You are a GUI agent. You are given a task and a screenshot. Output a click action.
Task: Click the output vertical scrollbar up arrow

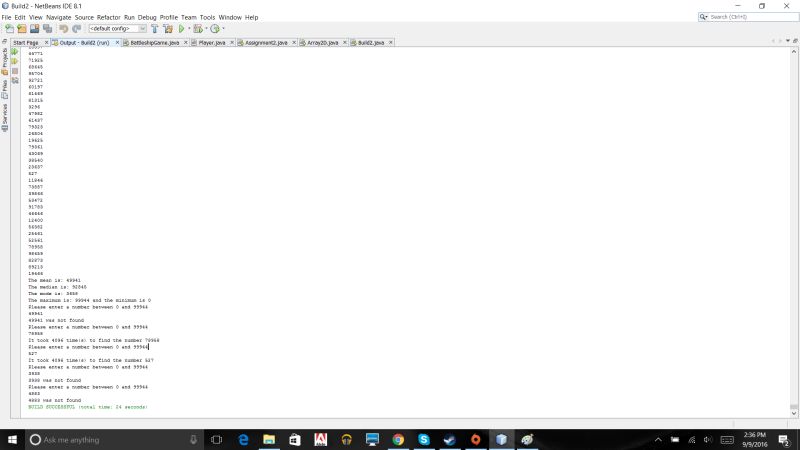pyautogui.click(x=794, y=52)
